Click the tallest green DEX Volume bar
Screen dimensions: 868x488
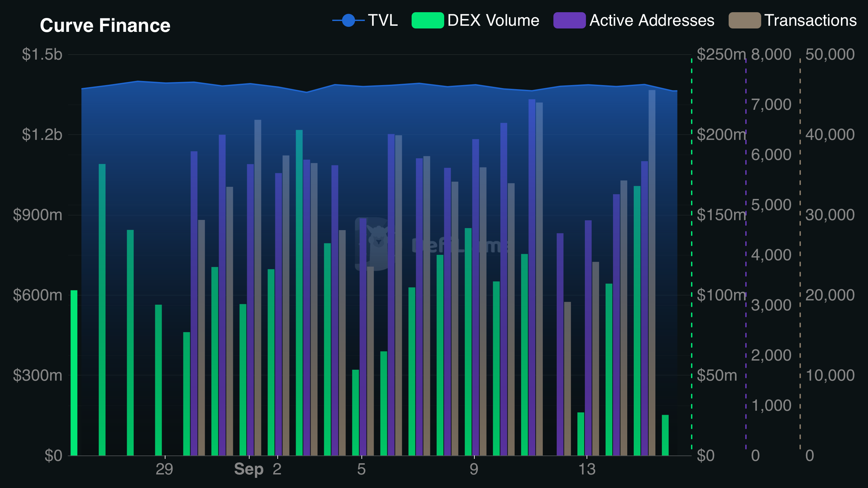pyautogui.click(x=299, y=293)
